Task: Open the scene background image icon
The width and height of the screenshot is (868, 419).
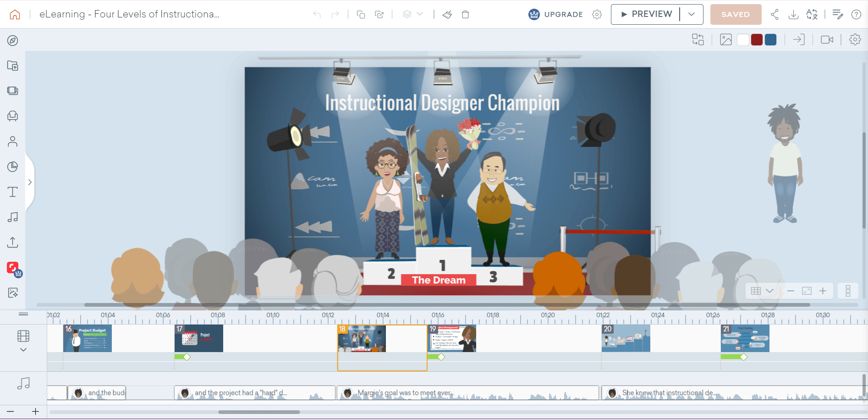Action: pos(726,39)
